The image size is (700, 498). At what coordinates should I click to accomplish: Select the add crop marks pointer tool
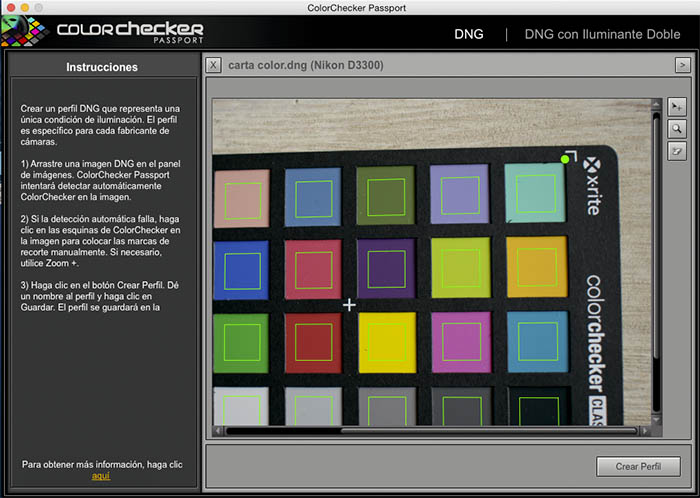(x=677, y=107)
